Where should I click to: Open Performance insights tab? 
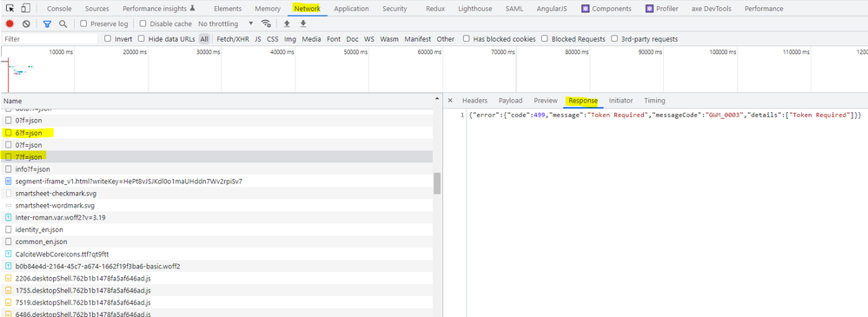point(159,9)
